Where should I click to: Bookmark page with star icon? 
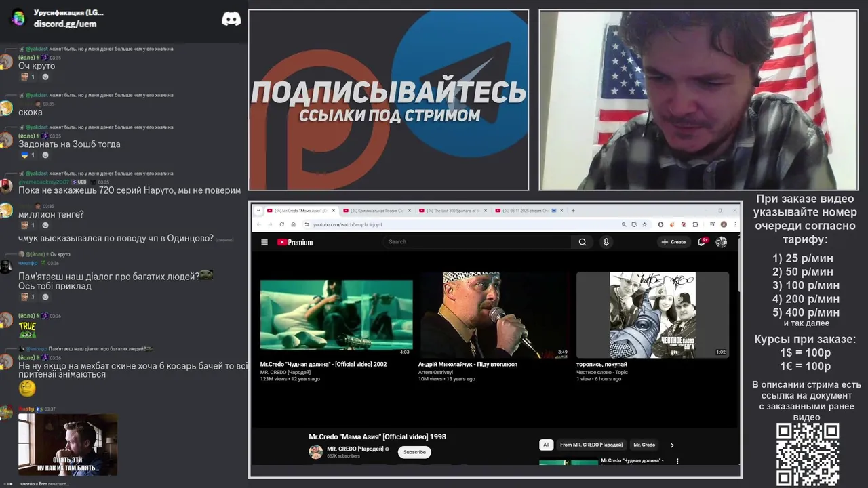click(x=644, y=224)
